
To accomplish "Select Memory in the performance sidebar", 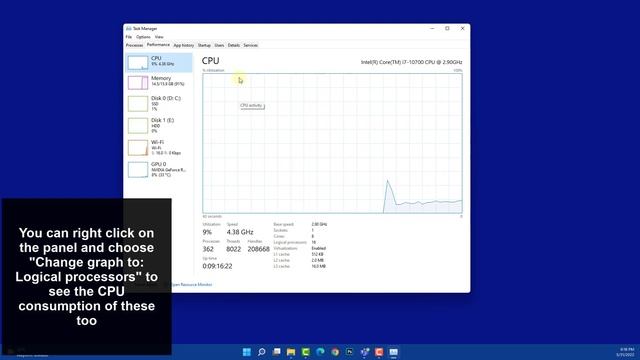I will coord(159,82).
